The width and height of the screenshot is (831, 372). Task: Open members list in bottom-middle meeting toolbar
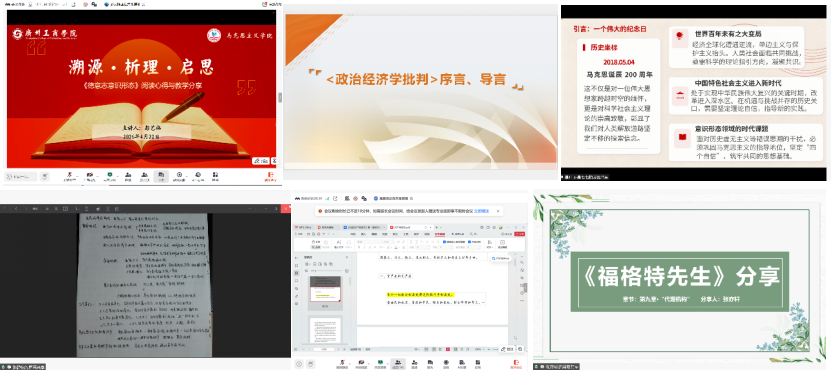398,364
